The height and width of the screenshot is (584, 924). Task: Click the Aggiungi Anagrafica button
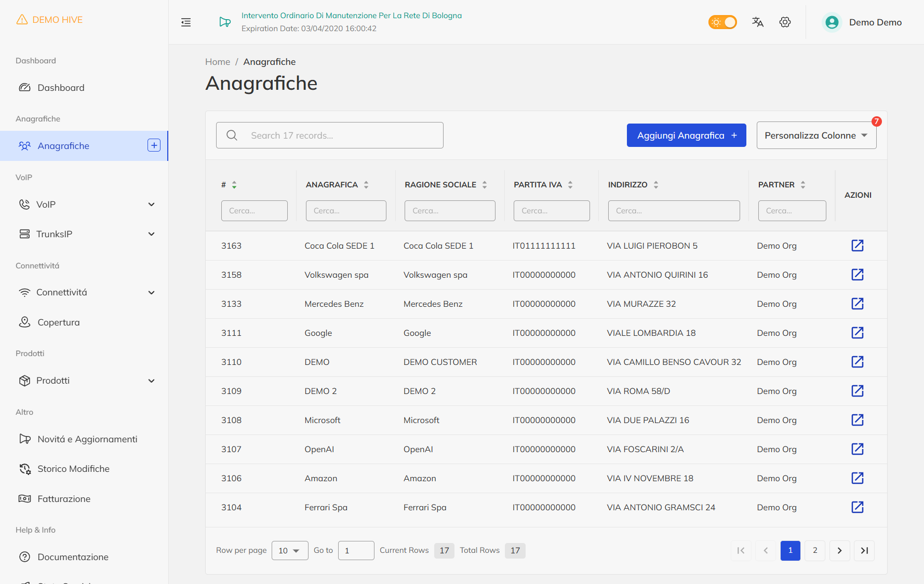click(x=686, y=135)
